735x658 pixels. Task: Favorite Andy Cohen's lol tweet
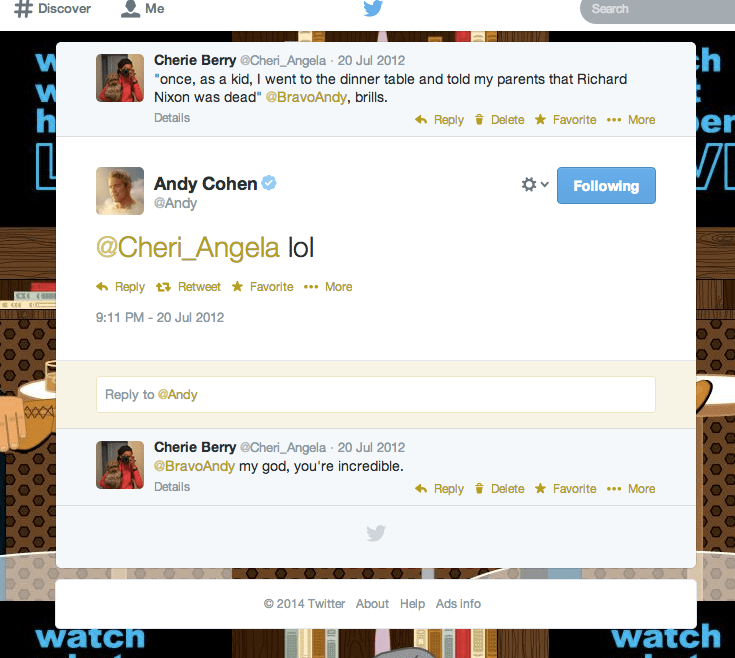click(x=262, y=287)
